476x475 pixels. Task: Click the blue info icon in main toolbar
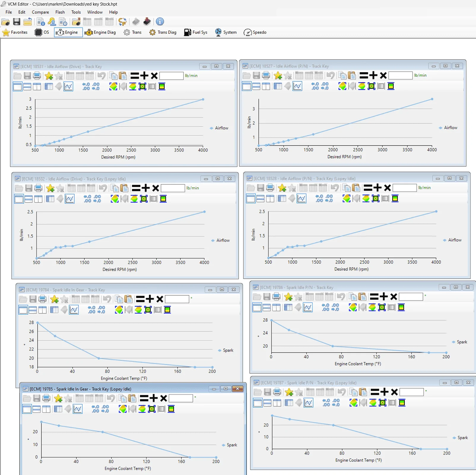click(160, 22)
